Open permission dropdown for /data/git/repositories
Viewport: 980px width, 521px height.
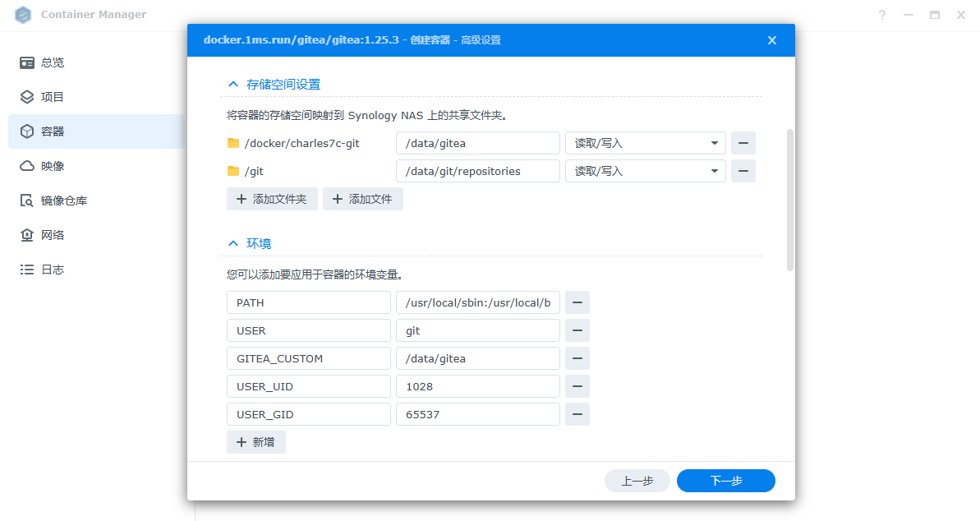645,171
